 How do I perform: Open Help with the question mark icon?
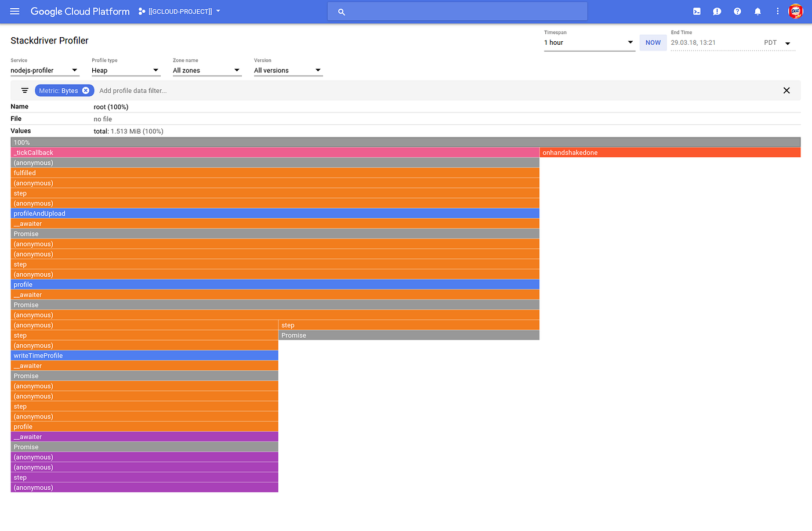737,11
